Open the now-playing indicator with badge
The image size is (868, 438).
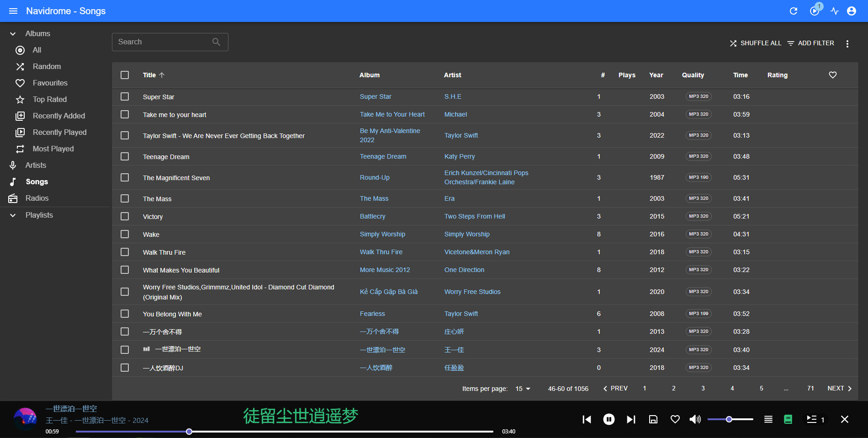coord(815,11)
